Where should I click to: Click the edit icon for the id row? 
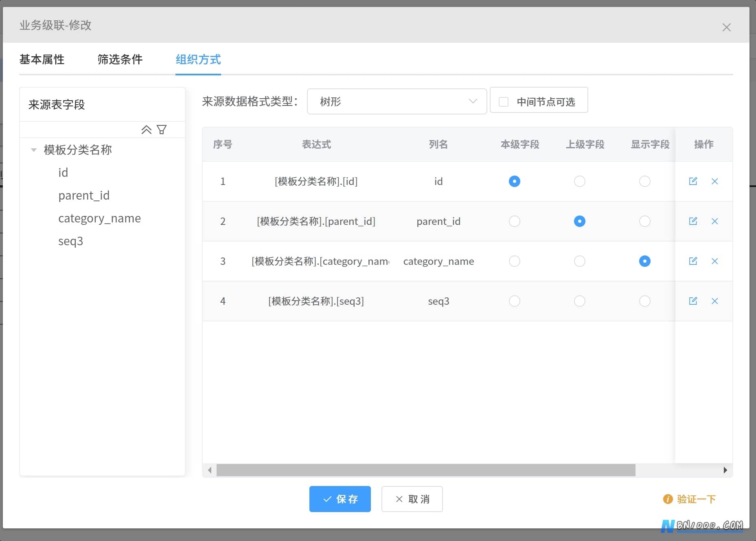pyautogui.click(x=693, y=181)
